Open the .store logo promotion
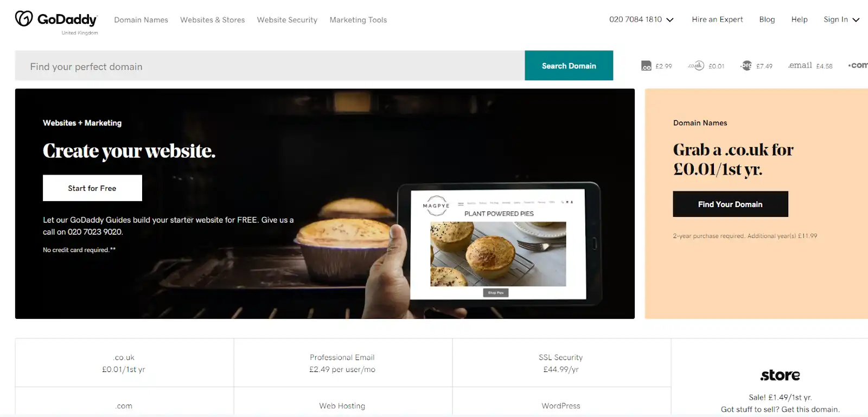This screenshot has height=417, width=868. coord(780,375)
